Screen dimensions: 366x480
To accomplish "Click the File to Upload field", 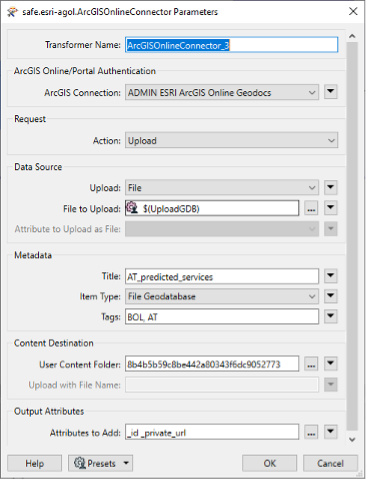I will tap(212, 208).
